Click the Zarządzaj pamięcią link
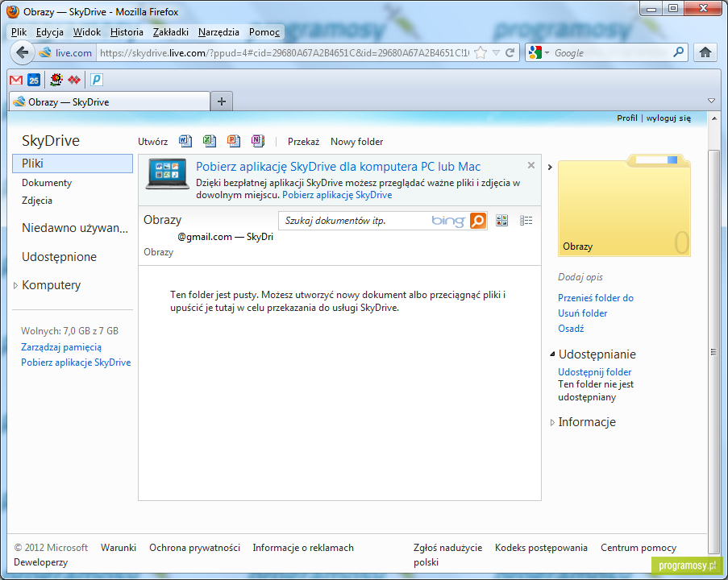This screenshot has width=728, height=580. pos(61,347)
